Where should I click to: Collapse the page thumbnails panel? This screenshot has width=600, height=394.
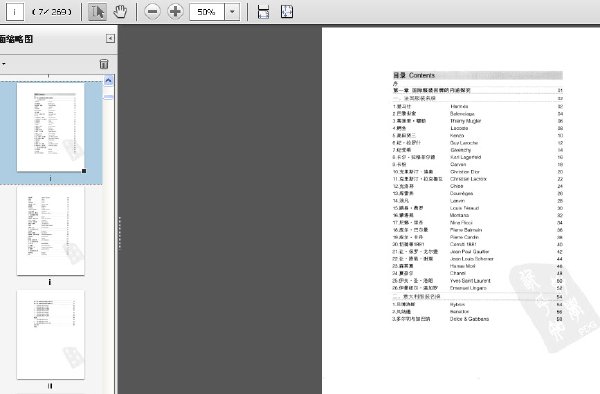click(110, 38)
